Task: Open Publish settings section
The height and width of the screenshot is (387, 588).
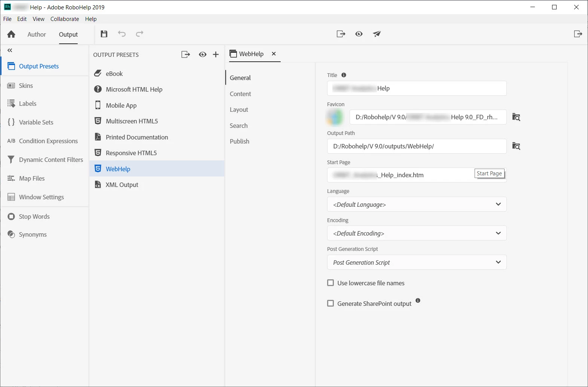Action: [240, 141]
